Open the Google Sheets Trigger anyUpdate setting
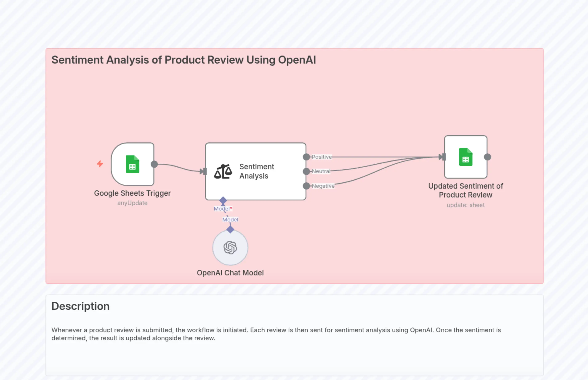The width and height of the screenshot is (588, 380). (x=132, y=203)
